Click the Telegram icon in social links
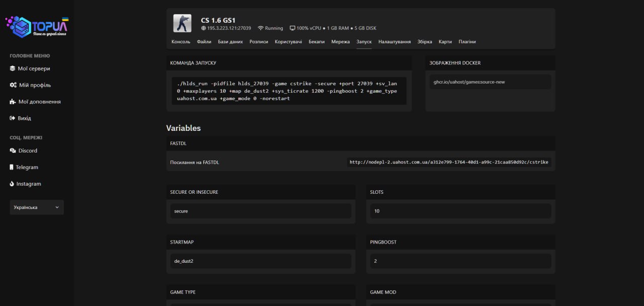The width and height of the screenshot is (644, 306). [12, 167]
